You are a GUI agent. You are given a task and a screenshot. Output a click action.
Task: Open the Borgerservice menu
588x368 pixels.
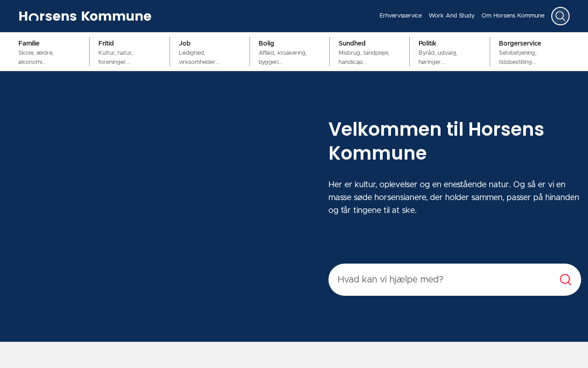[530, 52]
